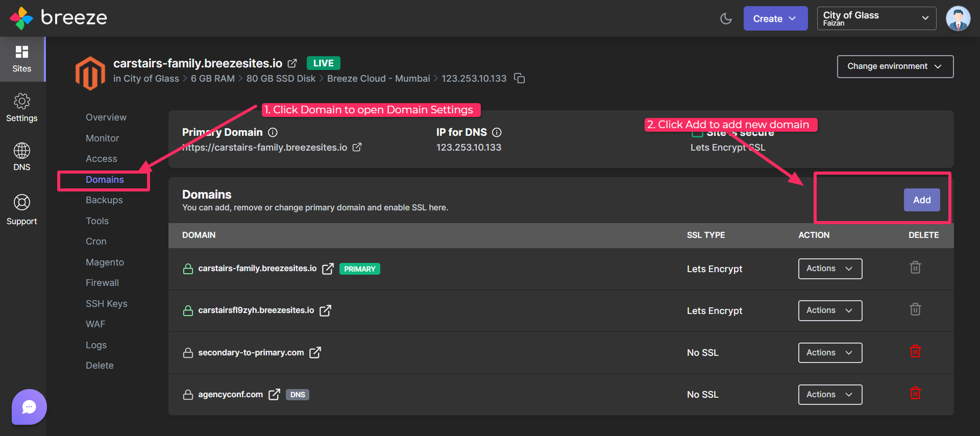Click lock icon for agencyconf.com

coord(188,394)
